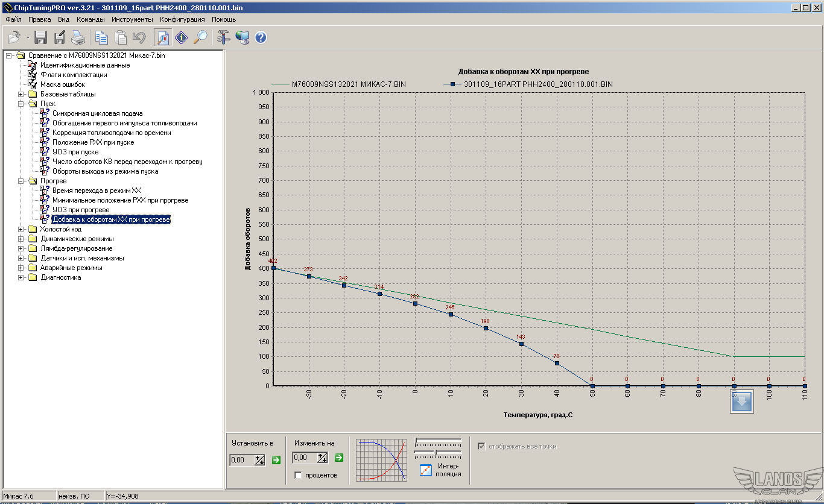Toggle the 'отображать все точки' checkbox
Image resolution: width=824 pixels, height=504 pixels.
(x=481, y=446)
